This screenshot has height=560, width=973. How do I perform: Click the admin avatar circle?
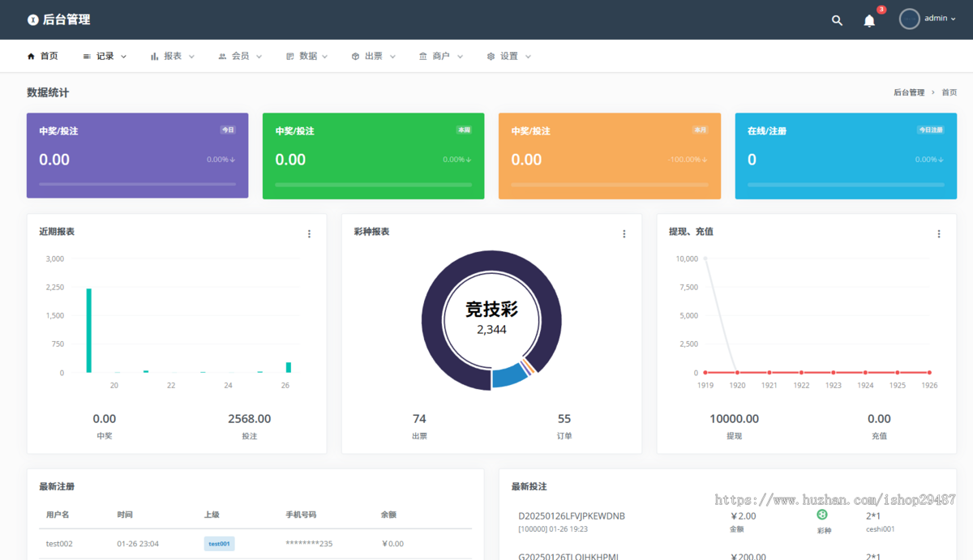pyautogui.click(x=910, y=19)
